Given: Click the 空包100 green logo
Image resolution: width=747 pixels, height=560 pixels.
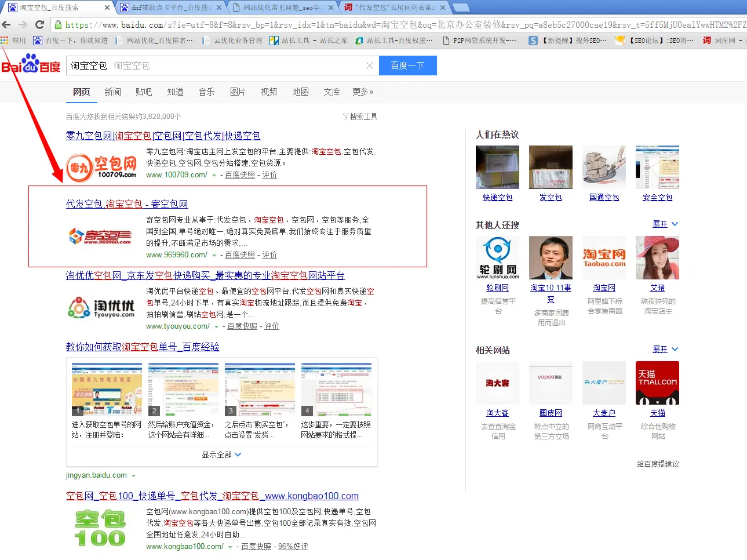Looking at the screenshot, I should (x=100, y=528).
